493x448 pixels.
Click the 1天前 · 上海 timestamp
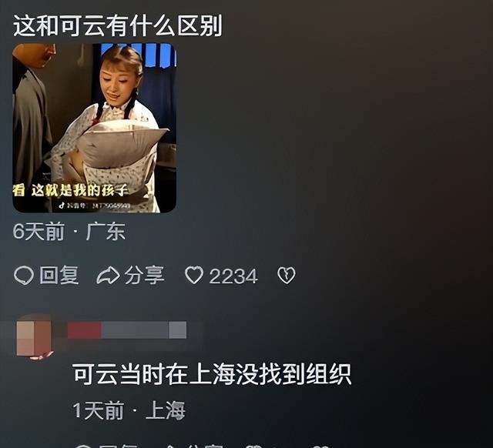[129, 410]
